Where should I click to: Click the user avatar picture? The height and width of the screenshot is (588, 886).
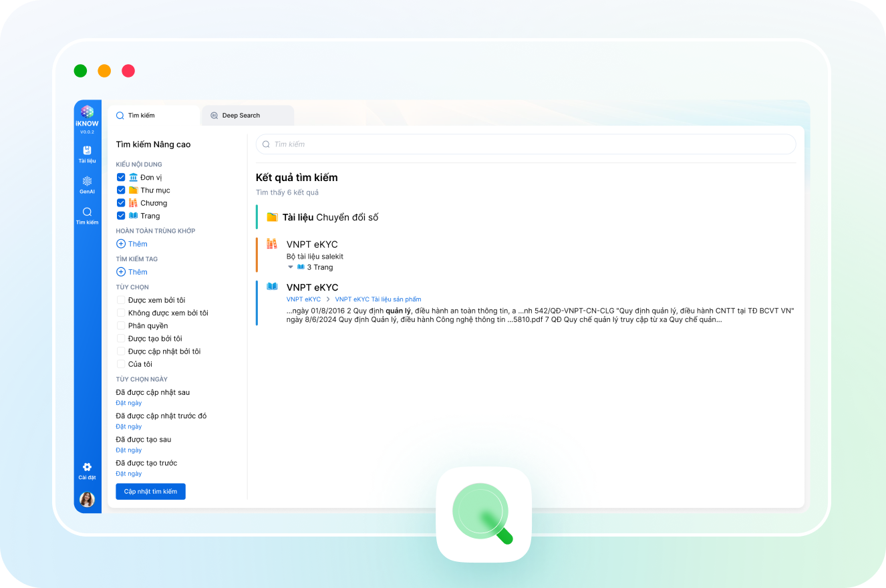[x=87, y=500]
